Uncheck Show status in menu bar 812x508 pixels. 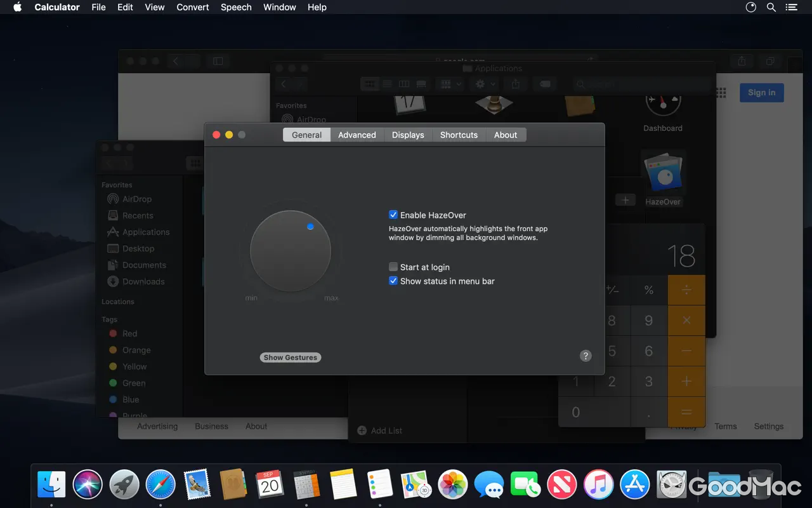(x=393, y=281)
